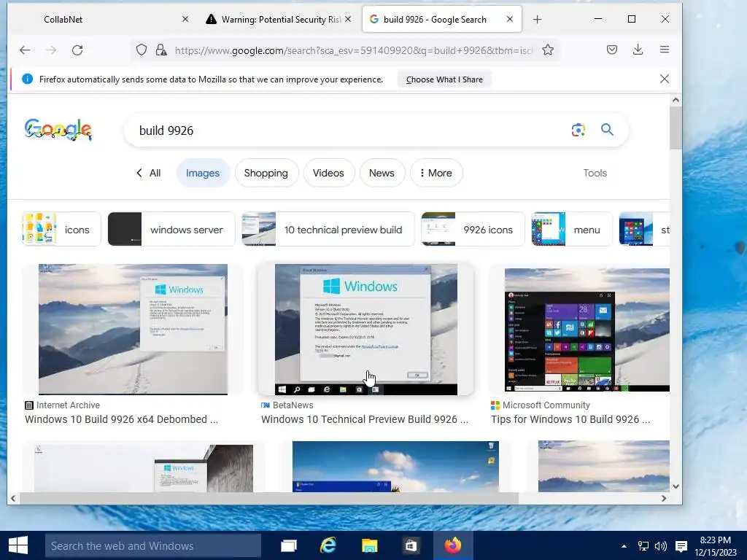Select the icons suggestion chip
The image size is (747, 560).
61,230
